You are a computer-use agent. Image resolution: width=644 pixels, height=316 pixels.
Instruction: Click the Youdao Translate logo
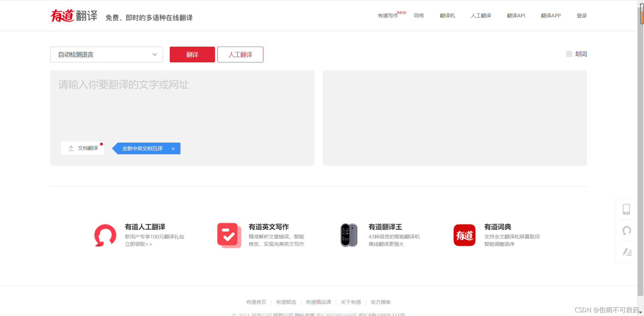click(x=74, y=15)
